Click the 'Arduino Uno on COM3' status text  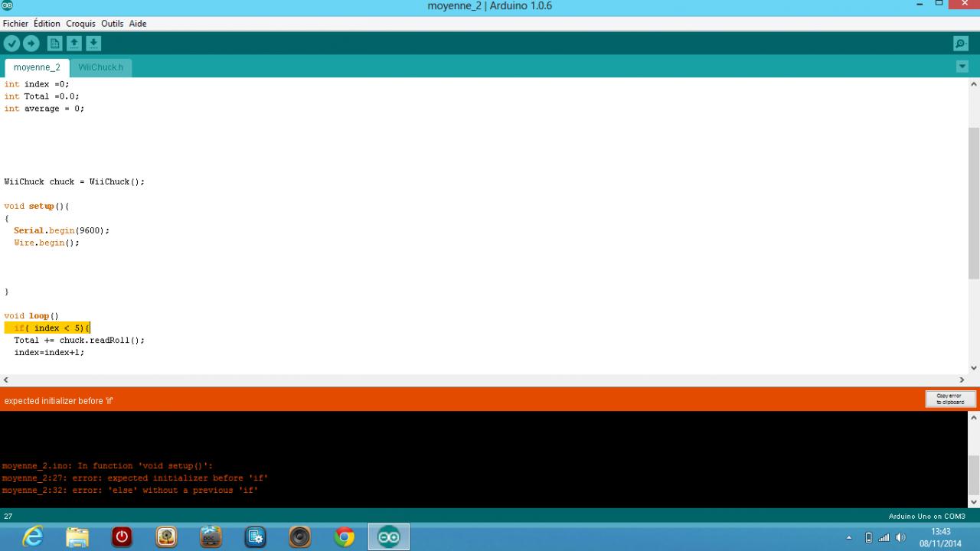pyautogui.click(x=926, y=517)
